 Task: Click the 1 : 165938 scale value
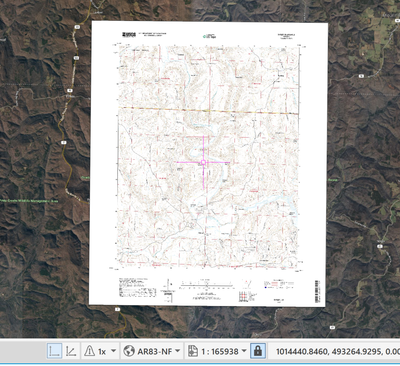pyautogui.click(x=220, y=351)
